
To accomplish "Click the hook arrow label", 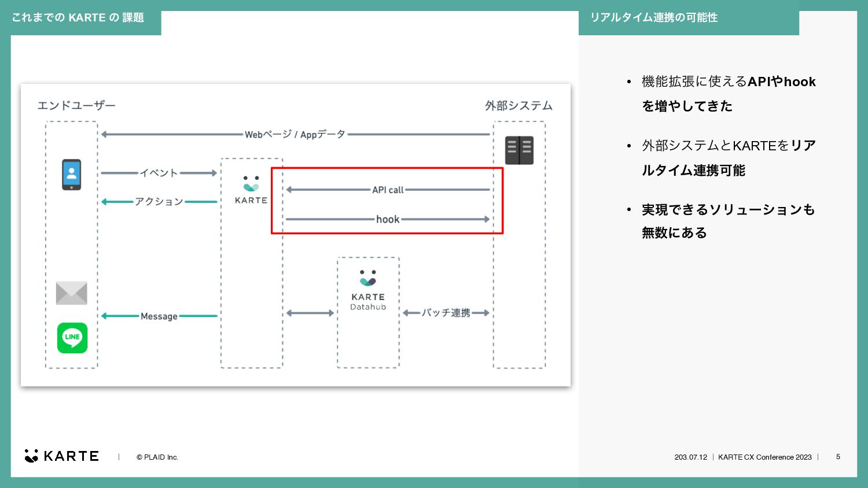I will tap(388, 219).
